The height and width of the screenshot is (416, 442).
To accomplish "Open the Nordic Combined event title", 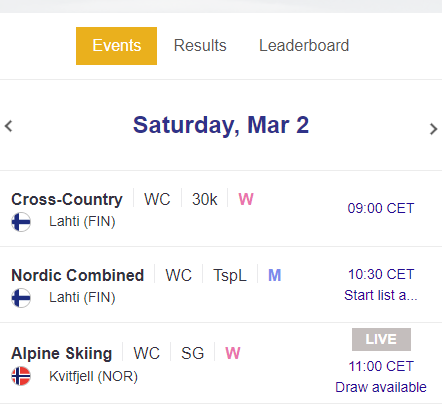I will click(77, 275).
